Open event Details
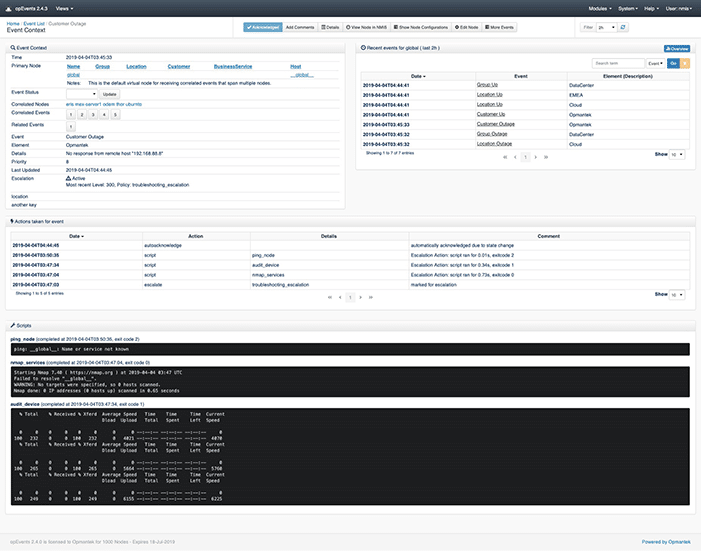The height and width of the screenshot is (551, 701). pyautogui.click(x=330, y=27)
